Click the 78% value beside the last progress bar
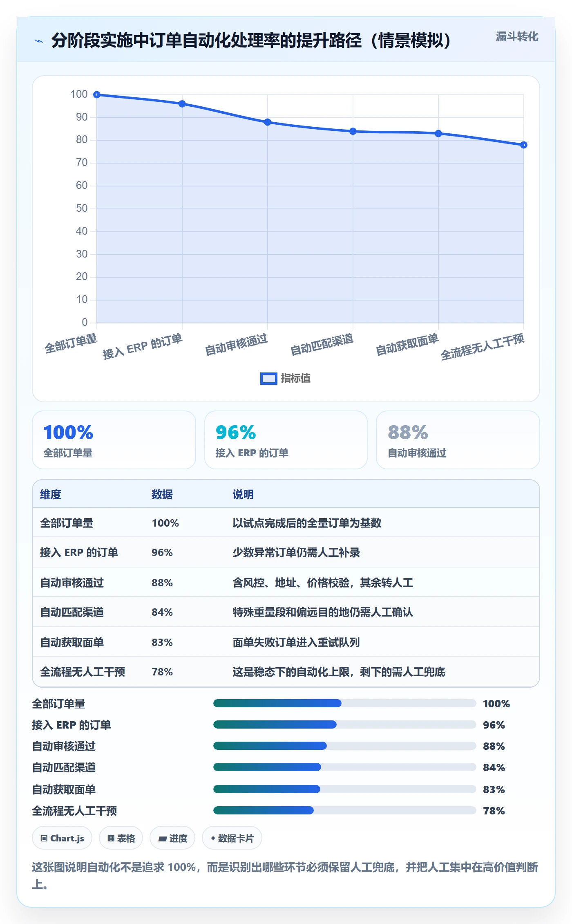 click(494, 811)
